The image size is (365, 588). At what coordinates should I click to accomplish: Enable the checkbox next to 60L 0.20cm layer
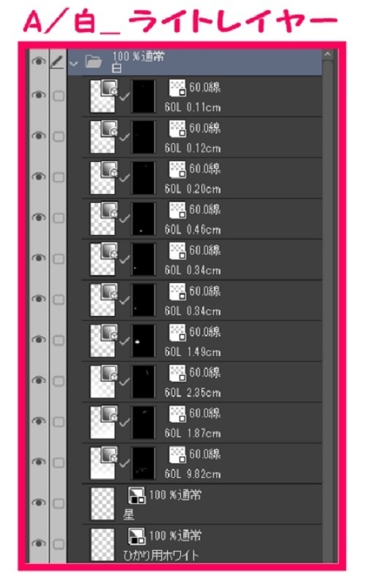[58, 177]
